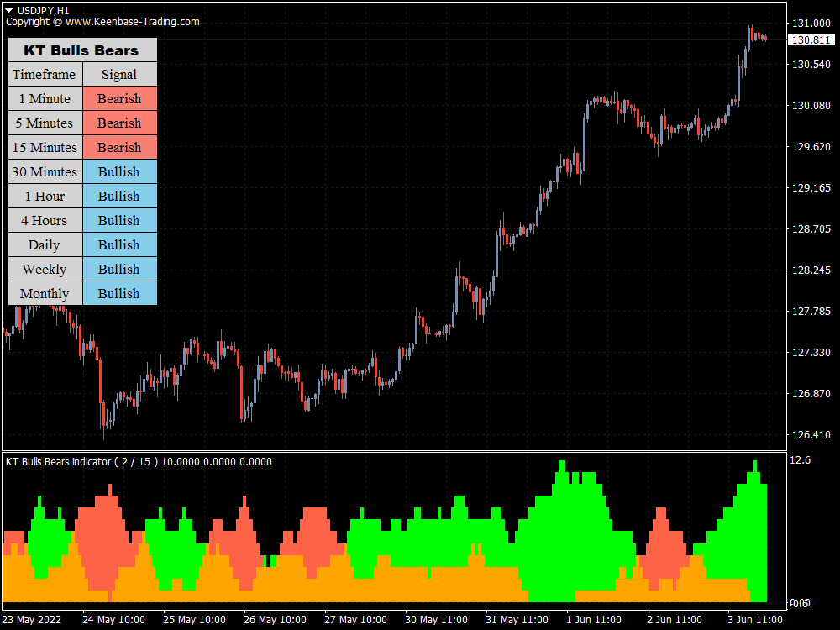Viewport: 840px width, 630px height.
Task: Click the 129.165 price axis label
Action: [811, 188]
